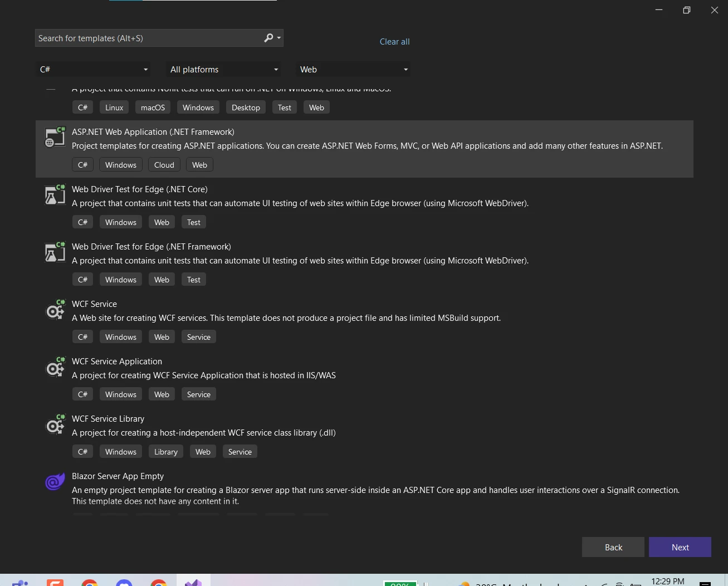Image resolution: width=728 pixels, height=586 pixels.
Task: Click the Web Driver Test (.NET Framework) icon
Action: pos(55,252)
